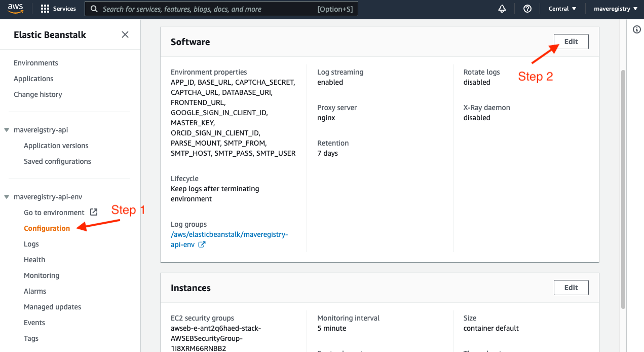Collapse the mavereigstry-api tree section
Image resolution: width=644 pixels, height=352 pixels.
tap(7, 130)
